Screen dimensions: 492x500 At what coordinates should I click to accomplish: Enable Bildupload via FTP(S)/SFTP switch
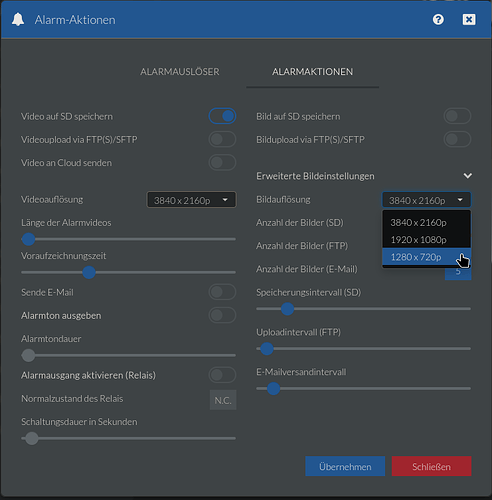pos(457,139)
